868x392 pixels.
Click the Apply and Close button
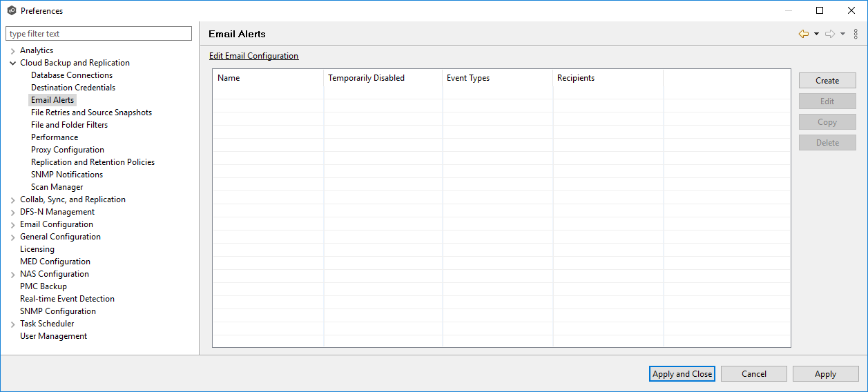[x=682, y=373]
